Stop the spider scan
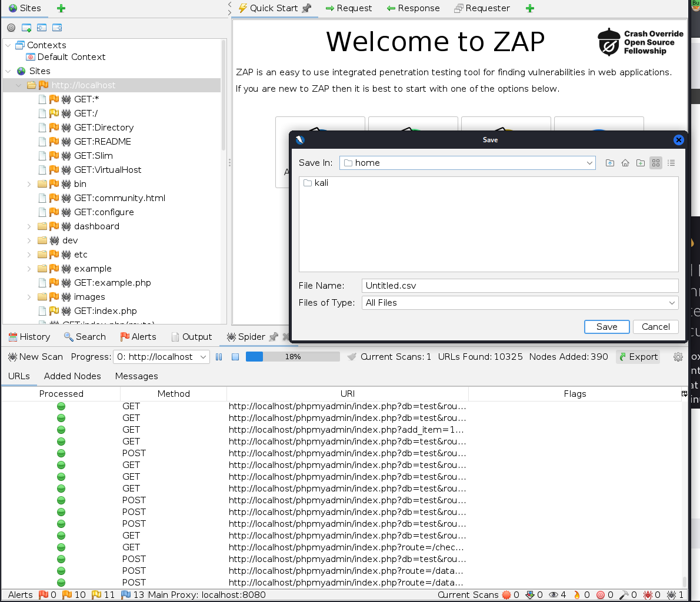The width and height of the screenshot is (700, 602). 235,357
